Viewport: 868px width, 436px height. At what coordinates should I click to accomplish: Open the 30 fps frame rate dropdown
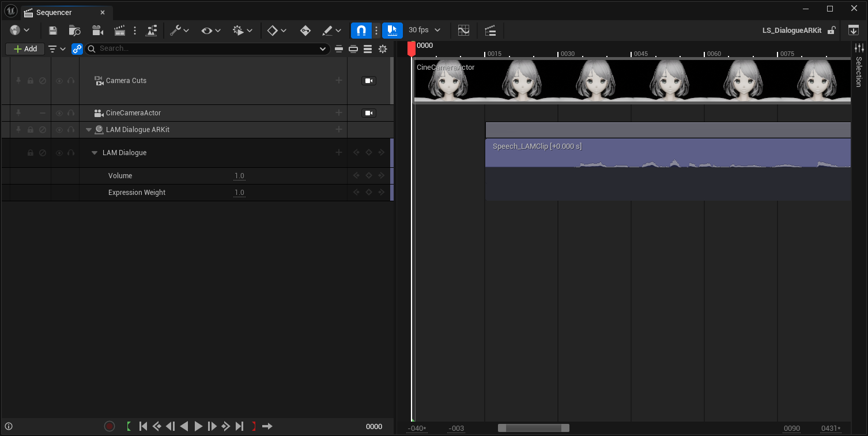point(425,30)
